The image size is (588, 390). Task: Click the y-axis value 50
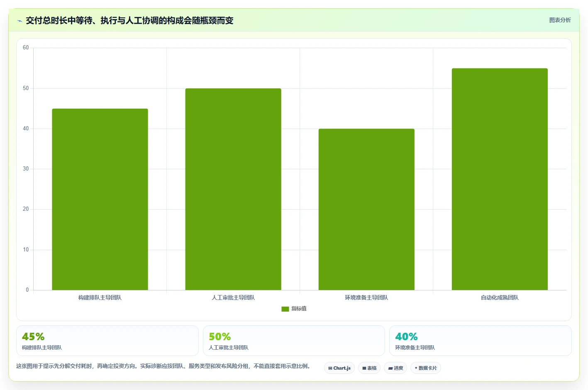coord(26,88)
